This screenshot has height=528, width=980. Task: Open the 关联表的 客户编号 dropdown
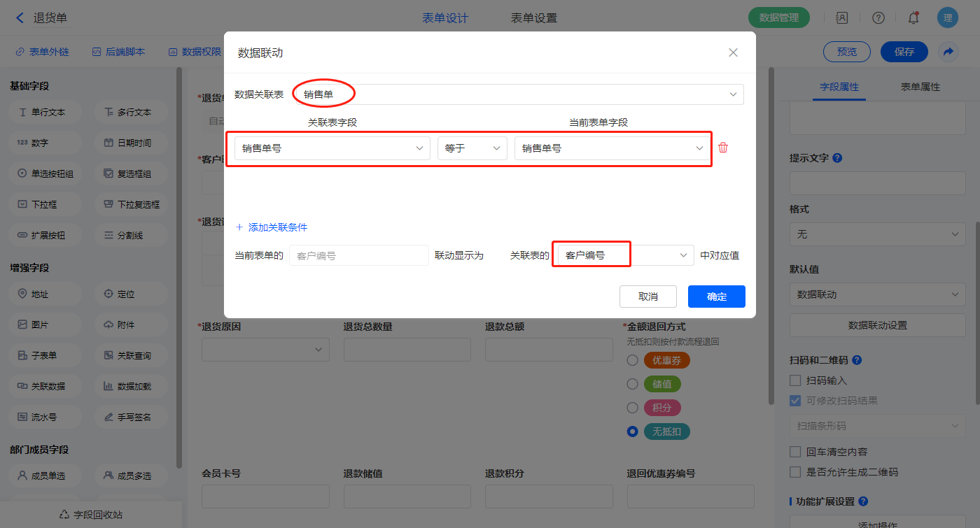[623, 255]
